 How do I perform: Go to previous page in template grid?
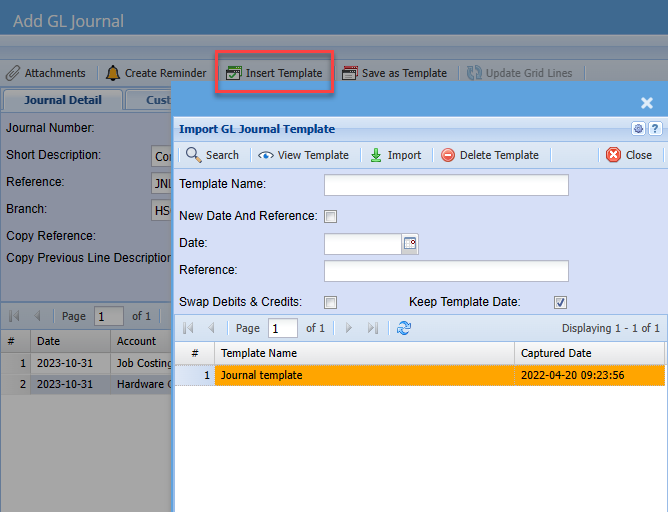click(211, 328)
